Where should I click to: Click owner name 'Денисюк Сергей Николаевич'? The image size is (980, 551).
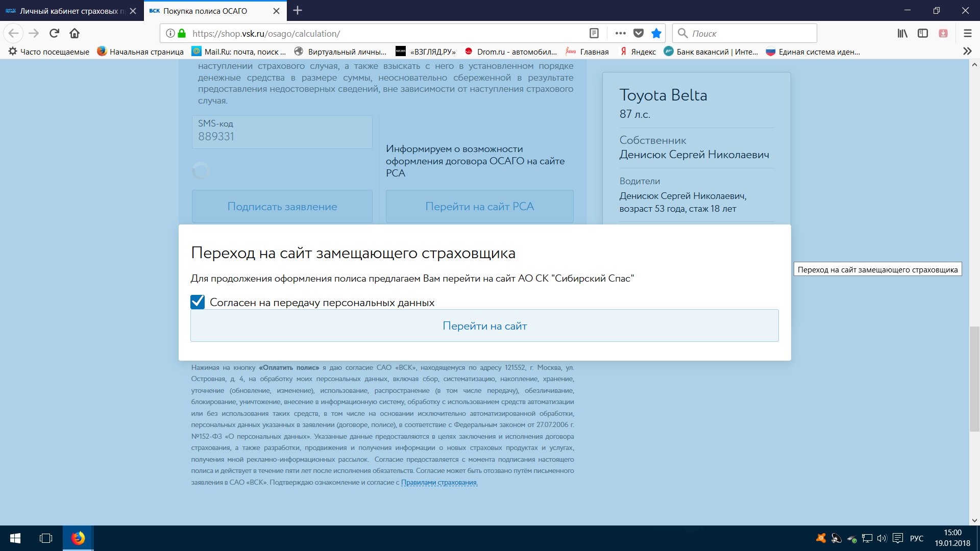click(694, 155)
